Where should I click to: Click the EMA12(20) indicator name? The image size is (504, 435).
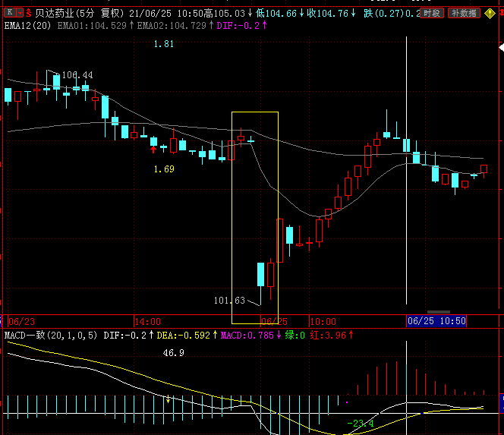tap(27, 26)
